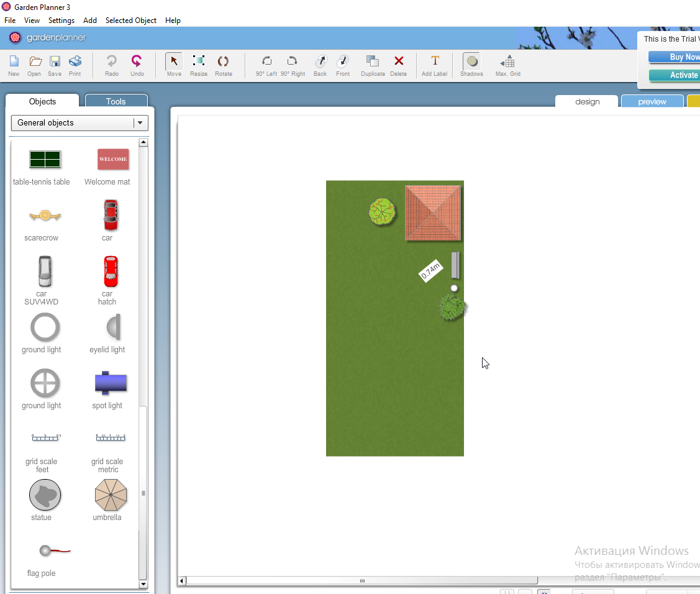Click the 0.74m measurement label
Image resolution: width=700 pixels, height=594 pixels.
pyautogui.click(x=430, y=271)
